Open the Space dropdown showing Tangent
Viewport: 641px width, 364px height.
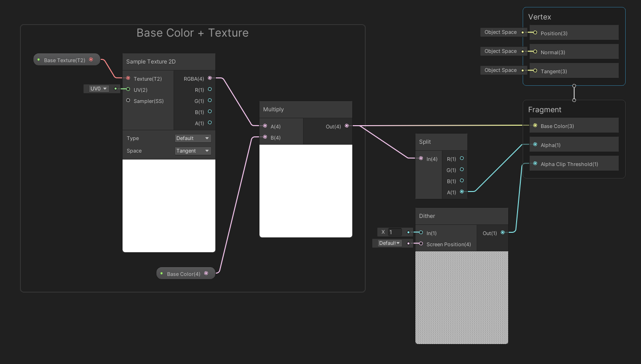coord(193,150)
